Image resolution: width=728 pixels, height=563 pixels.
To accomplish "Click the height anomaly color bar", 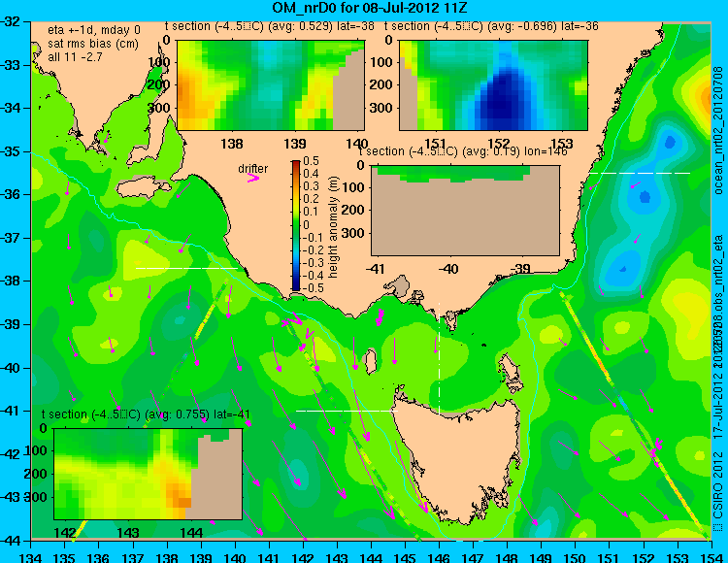I will pyautogui.click(x=296, y=225).
